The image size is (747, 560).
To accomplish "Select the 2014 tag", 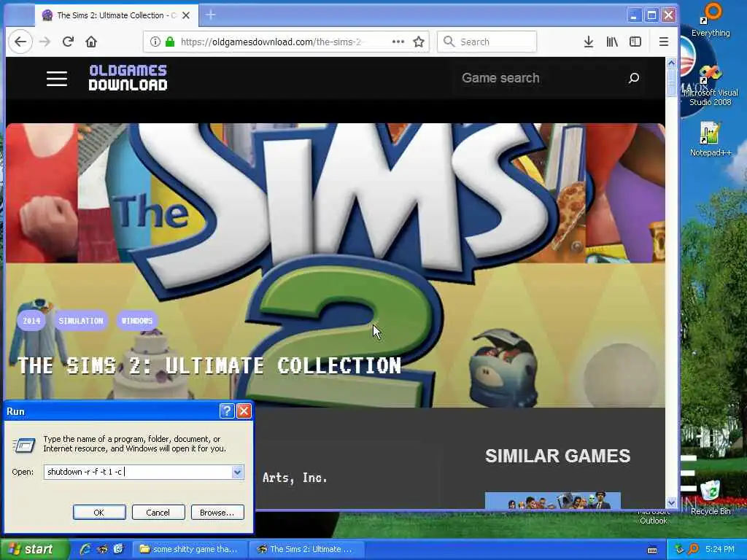I will [31, 321].
